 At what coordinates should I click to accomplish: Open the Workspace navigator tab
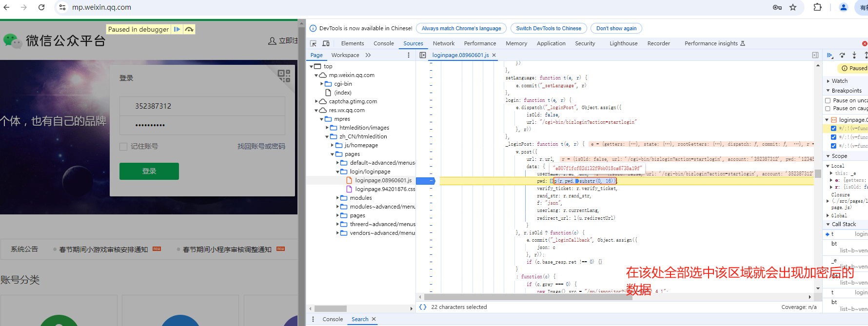(345, 55)
